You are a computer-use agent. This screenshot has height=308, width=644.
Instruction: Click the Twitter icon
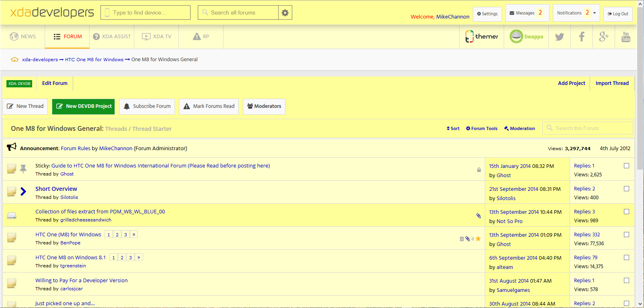pyautogui.click(x=560, y=37)
